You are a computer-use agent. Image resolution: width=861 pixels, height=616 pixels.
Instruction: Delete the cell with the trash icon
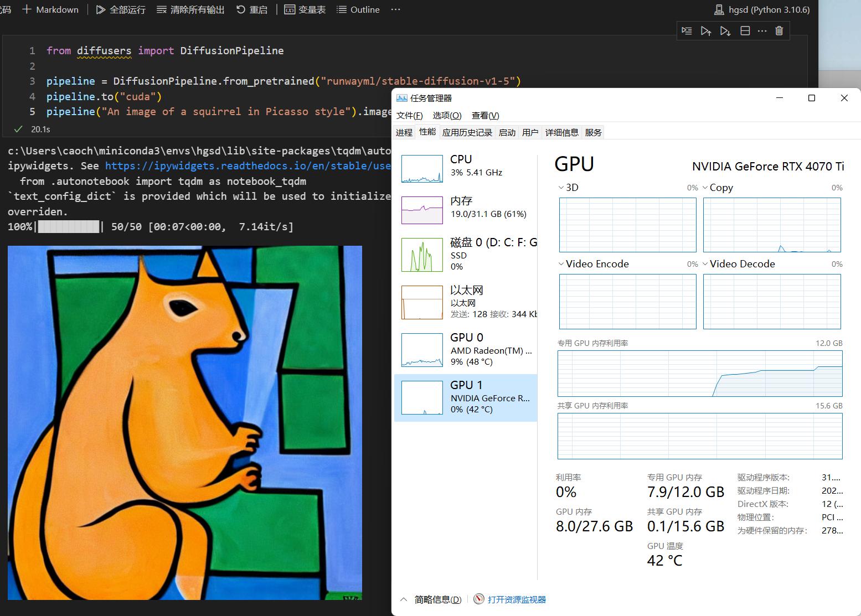[x=779, y=31]
